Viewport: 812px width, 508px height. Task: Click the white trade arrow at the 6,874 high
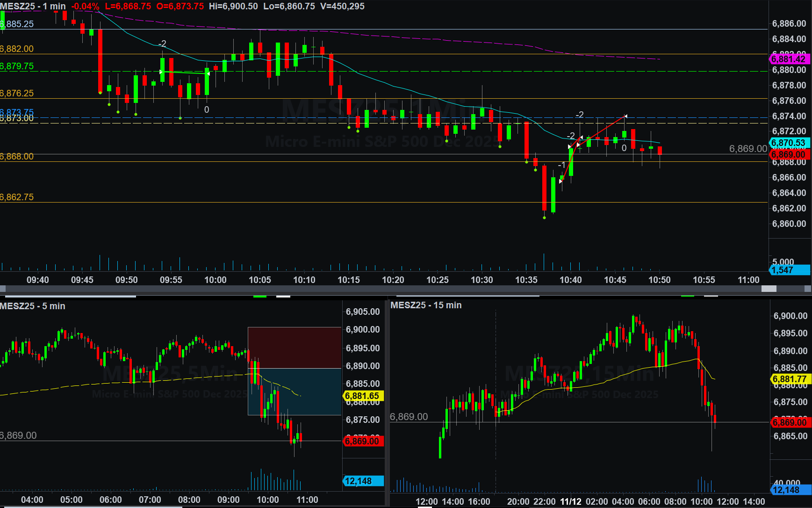pyautogui.click(x=625, y=116)
